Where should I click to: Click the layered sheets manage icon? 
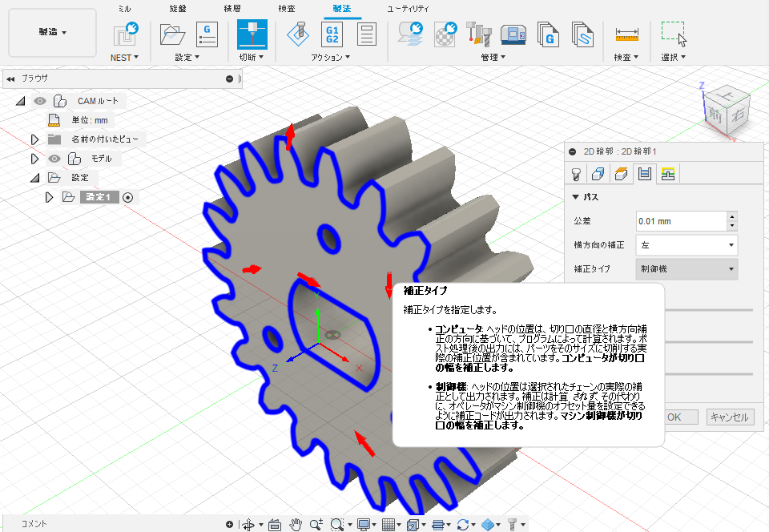click(x=410, y=34)
